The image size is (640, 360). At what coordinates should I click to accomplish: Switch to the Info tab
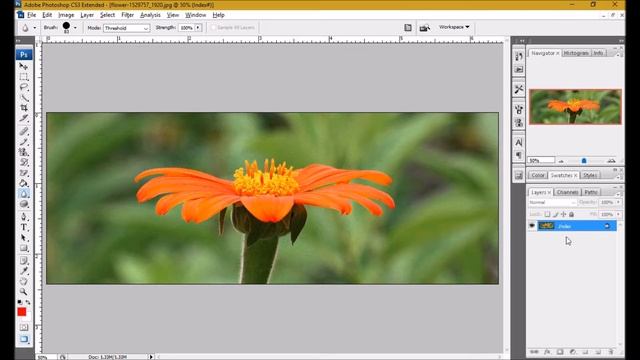coord(598,53)
